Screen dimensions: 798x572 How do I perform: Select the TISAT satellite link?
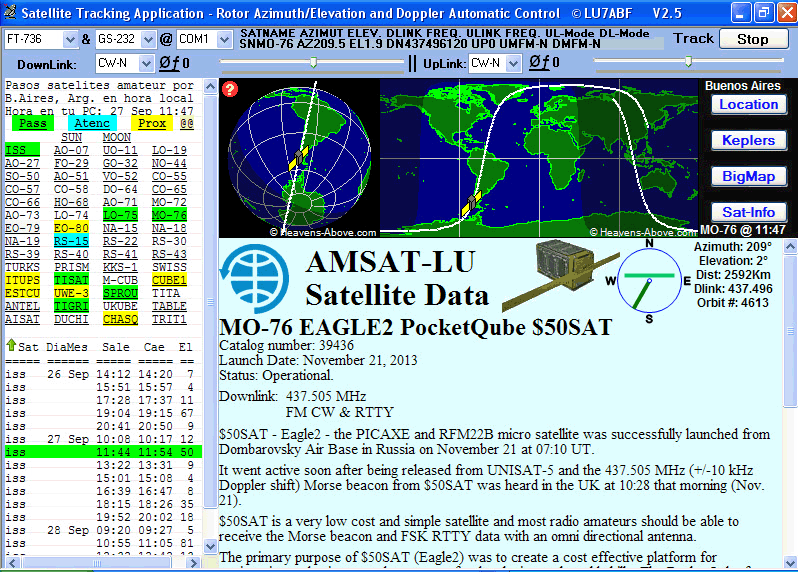pyautogui.click(x=71, y=280)
